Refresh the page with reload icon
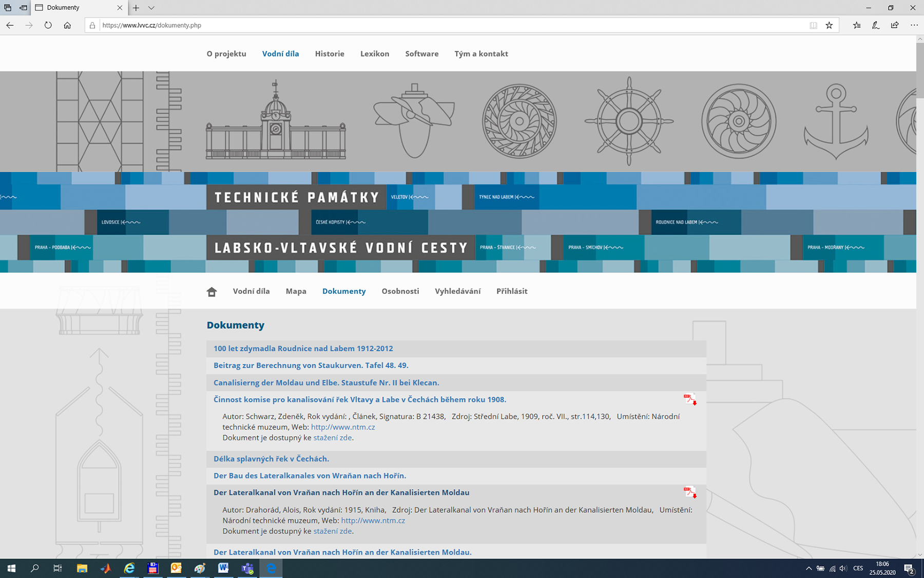The width and height of the screenshot is (924, 578). click(48, 25)
